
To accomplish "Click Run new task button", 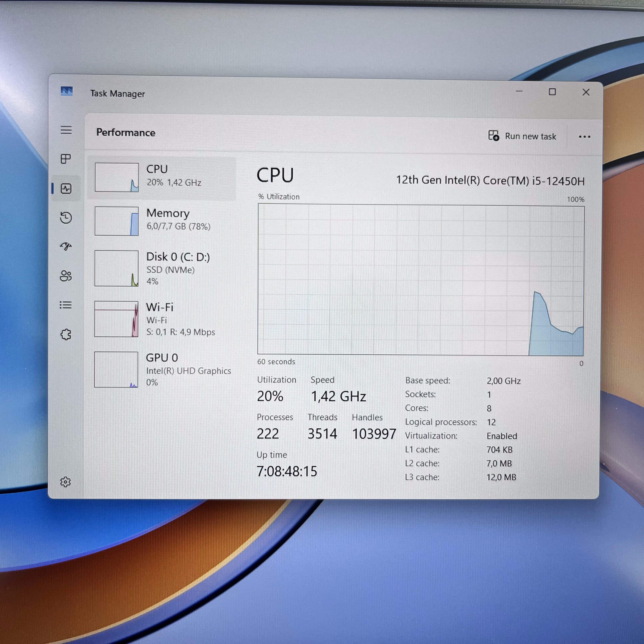I will click(x=522, y=136).
